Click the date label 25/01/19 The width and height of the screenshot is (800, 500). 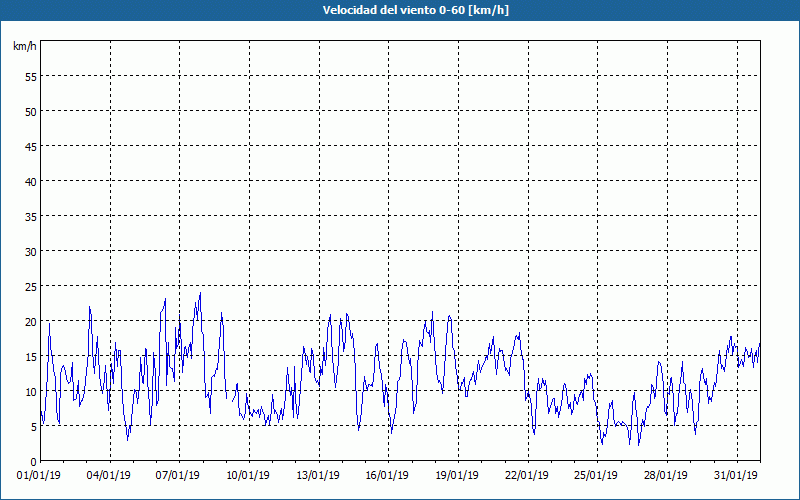pos(596,476)
